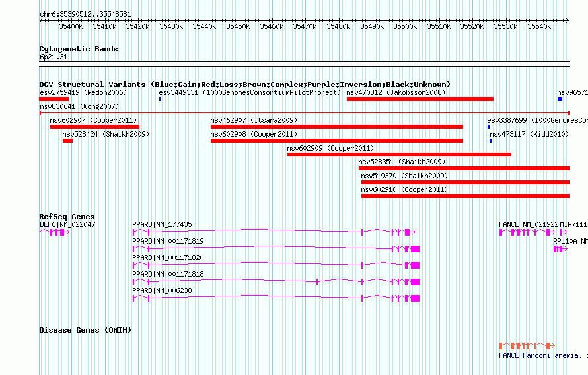588x375 pixels.
Task: Click the 35470k ruler tick label
Action: 305,26
